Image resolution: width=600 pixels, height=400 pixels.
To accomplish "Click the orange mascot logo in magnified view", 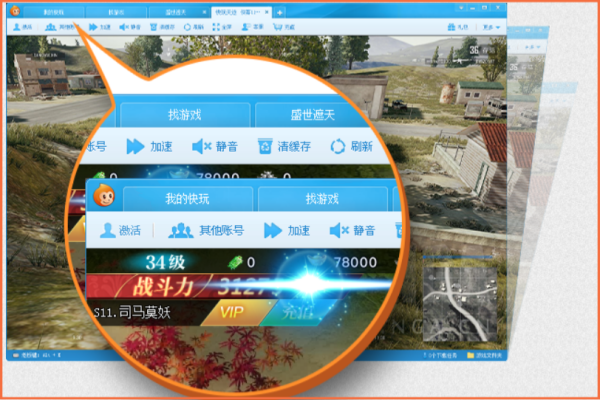I will point(102,197).
